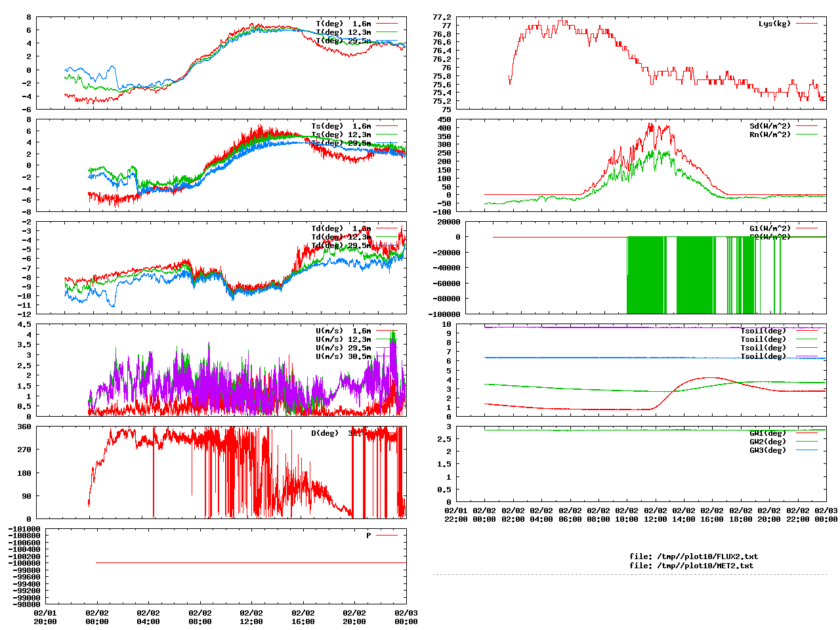Click the 450 tick on radiation axis

coord(444,119)
